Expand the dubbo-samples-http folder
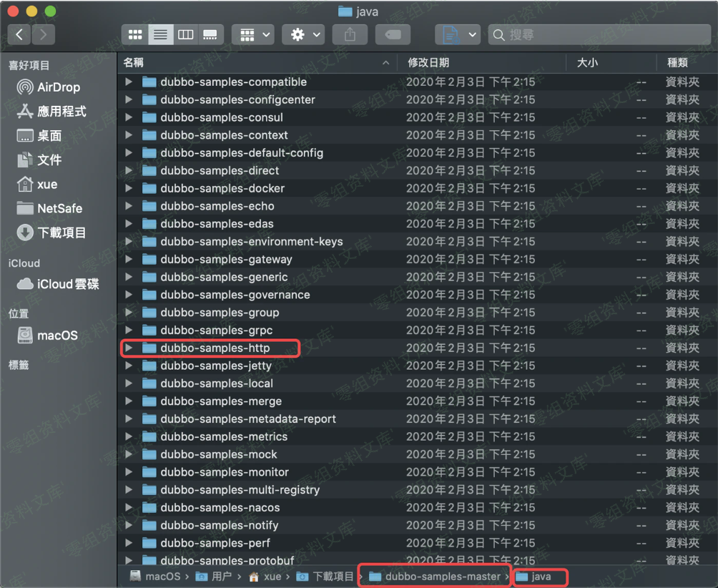 tap(128, 348)
